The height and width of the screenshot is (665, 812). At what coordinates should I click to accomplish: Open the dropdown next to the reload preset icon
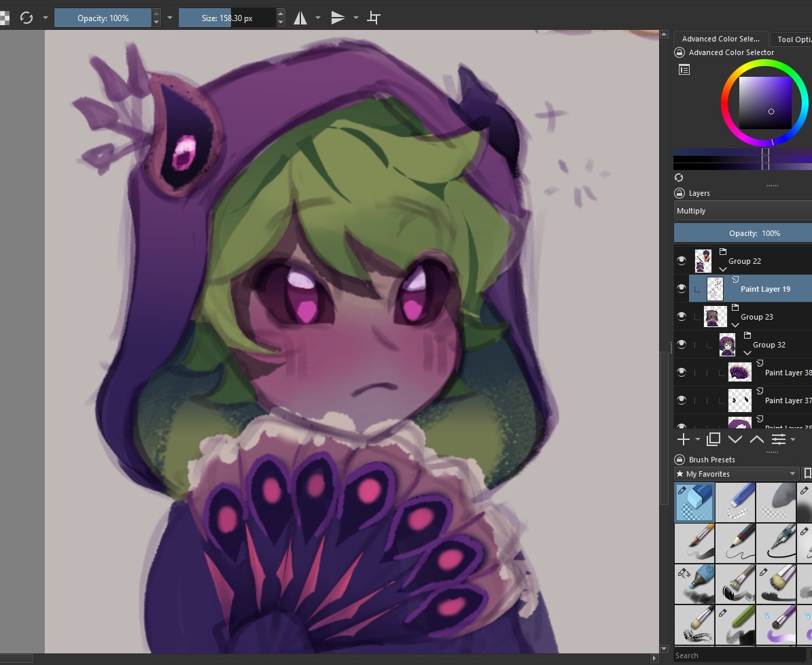pos(45,18)
